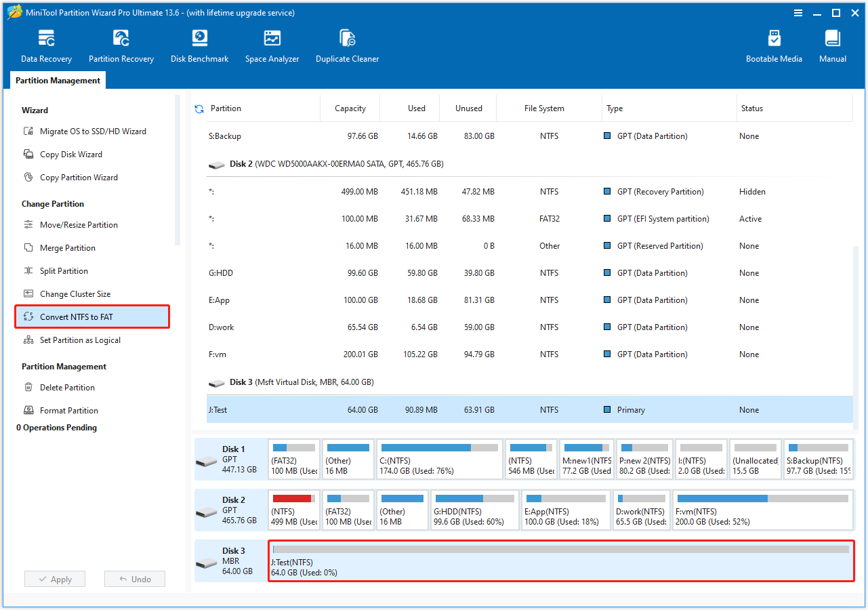Switch to Partition Management tab

tap(58, 81)
